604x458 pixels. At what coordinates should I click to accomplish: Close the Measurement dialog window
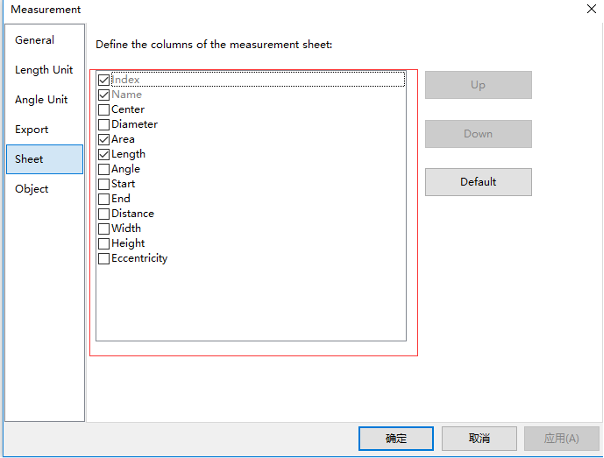(587, 9)
